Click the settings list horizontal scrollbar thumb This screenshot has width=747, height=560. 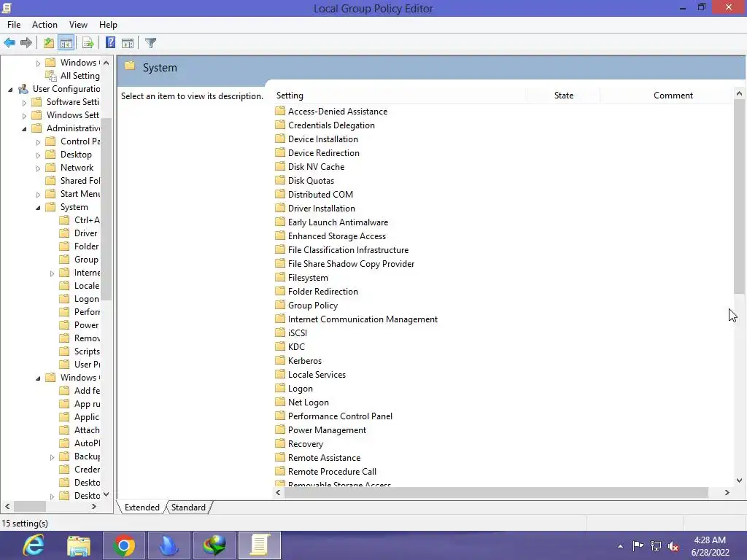point(496,492)
